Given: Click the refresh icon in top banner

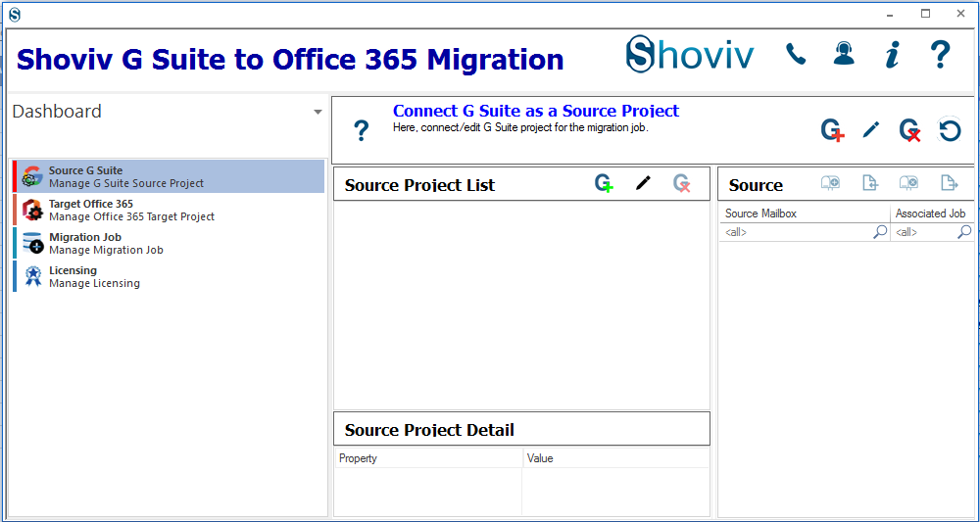Looking at the screenshot, I should pos(950,130).
